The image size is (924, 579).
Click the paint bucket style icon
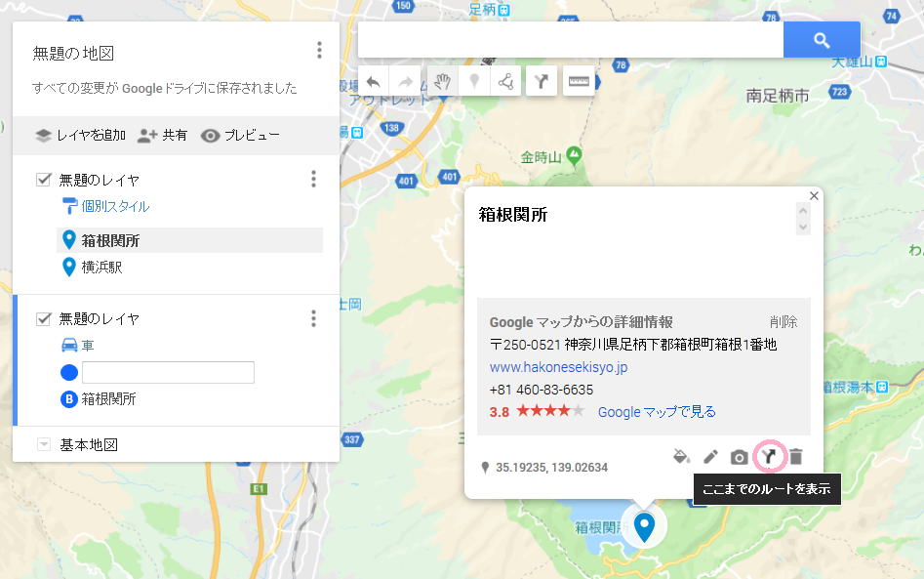pos(682,456)
